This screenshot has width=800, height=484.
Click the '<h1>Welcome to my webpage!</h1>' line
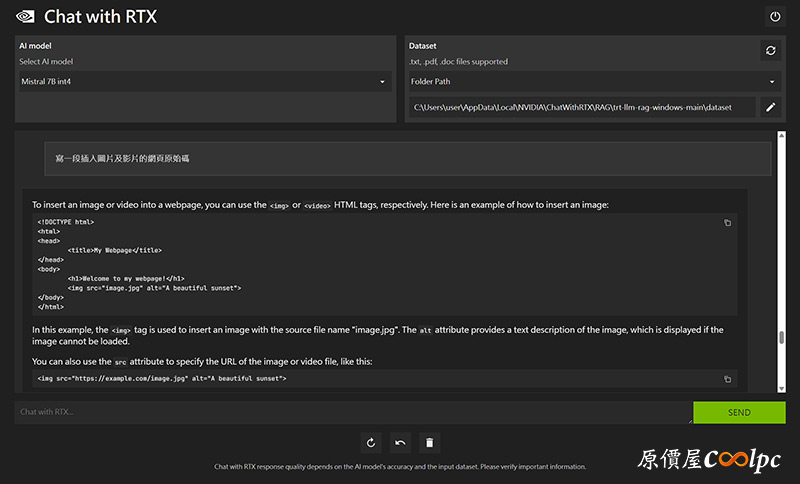tap(126, 278)
